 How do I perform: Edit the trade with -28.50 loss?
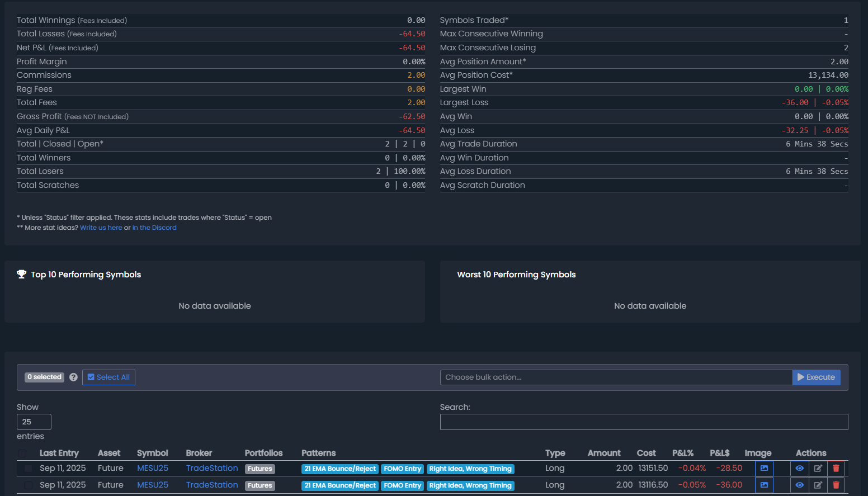(x=818, y=469)
